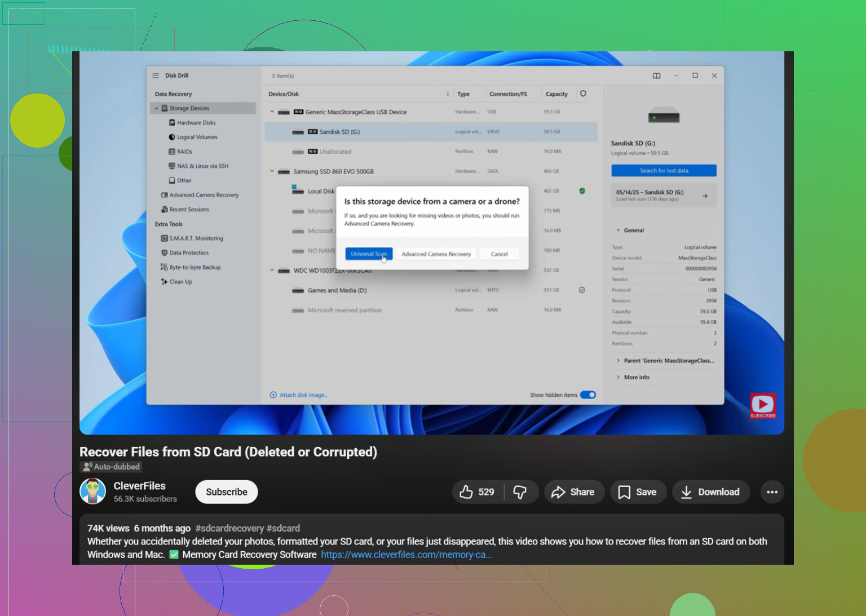Click the S.M.A.R.T. Monitoring icon
Screen dimensions: 866x616
(165, 238)
